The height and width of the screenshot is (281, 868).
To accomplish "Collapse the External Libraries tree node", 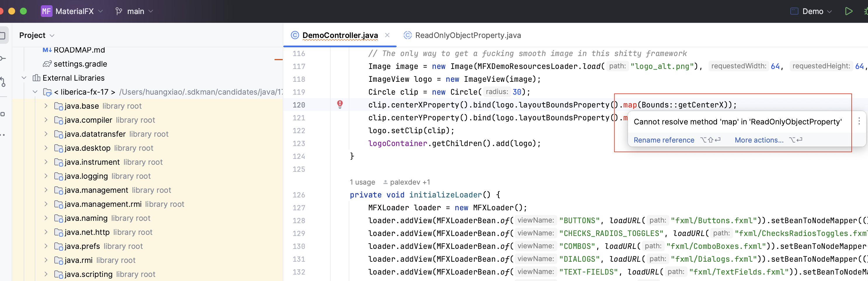I will 24,78.
